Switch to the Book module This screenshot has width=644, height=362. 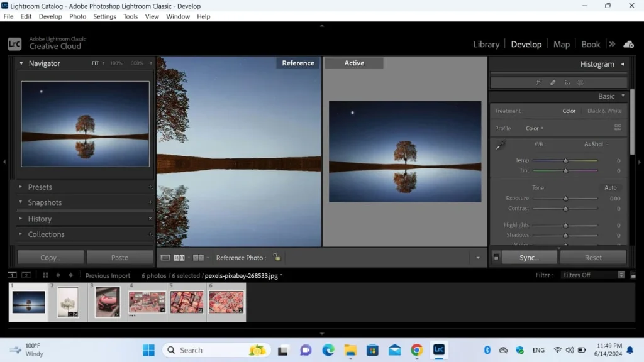(x=591, y=45)
